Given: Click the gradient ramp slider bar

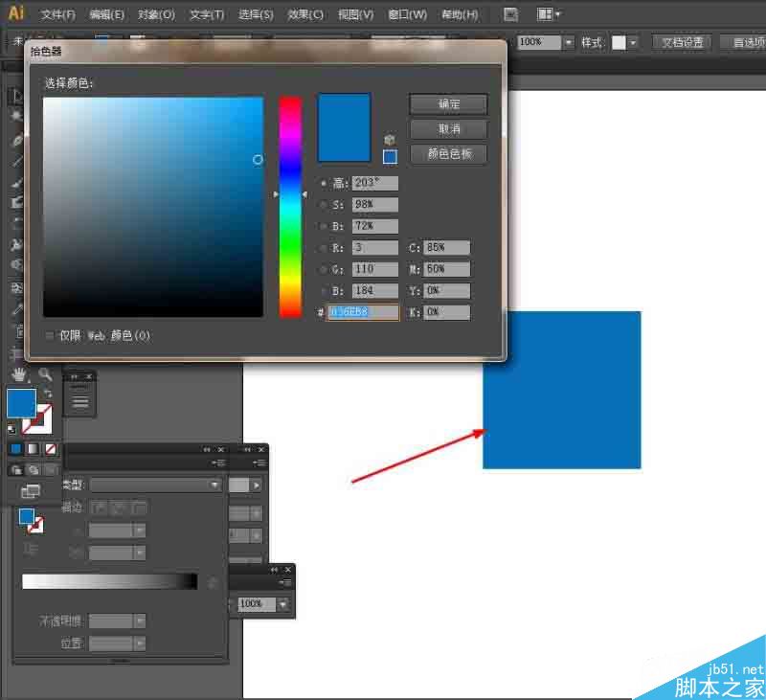Looking at the screenshot, I should coord(110,581).
